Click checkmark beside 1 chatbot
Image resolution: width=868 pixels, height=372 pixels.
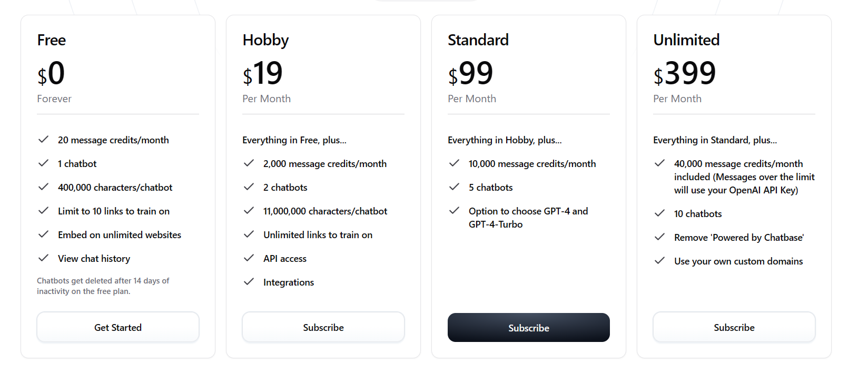click(43, 163)
